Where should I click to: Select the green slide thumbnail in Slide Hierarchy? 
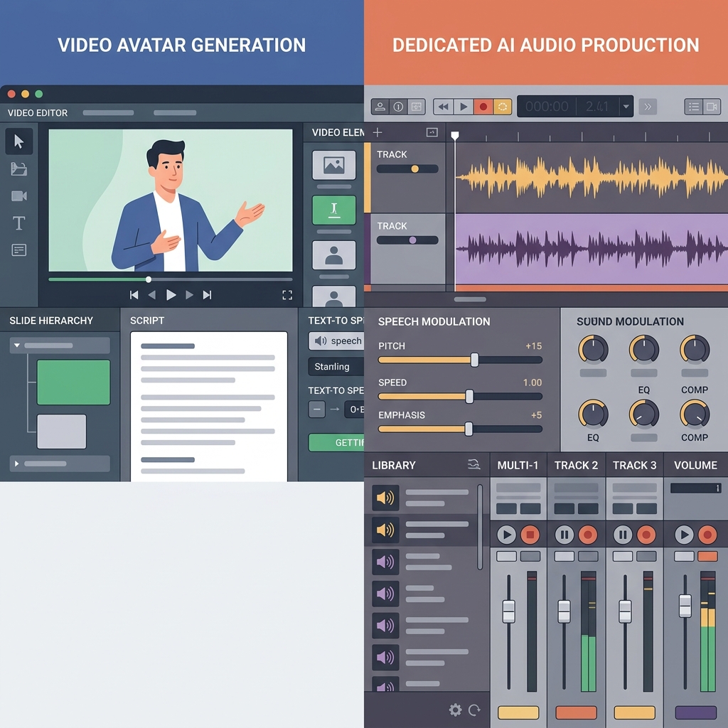(x=73, y=382)
